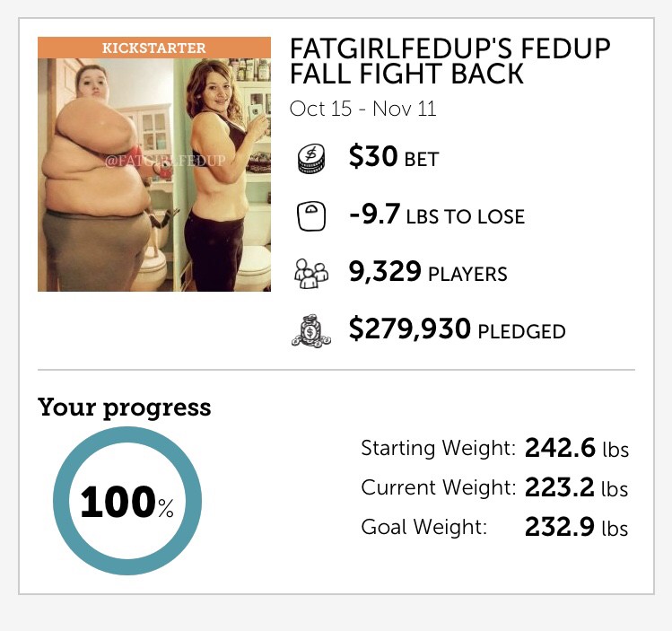Click the coin stack bet icon
This screenshot has width=672, height=631.
(311, 159)
